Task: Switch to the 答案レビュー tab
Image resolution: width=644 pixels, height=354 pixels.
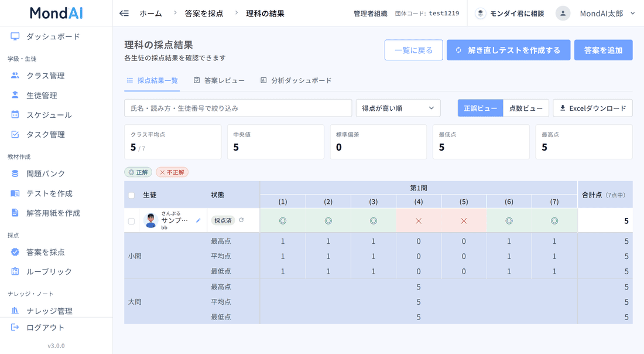Action: coord(220,80)
